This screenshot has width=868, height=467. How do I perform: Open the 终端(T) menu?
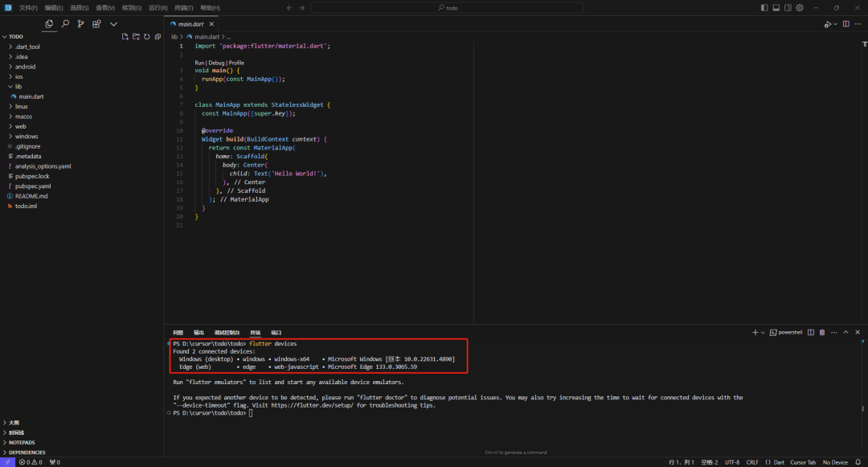pyautogui.click(x=184, y=7)
